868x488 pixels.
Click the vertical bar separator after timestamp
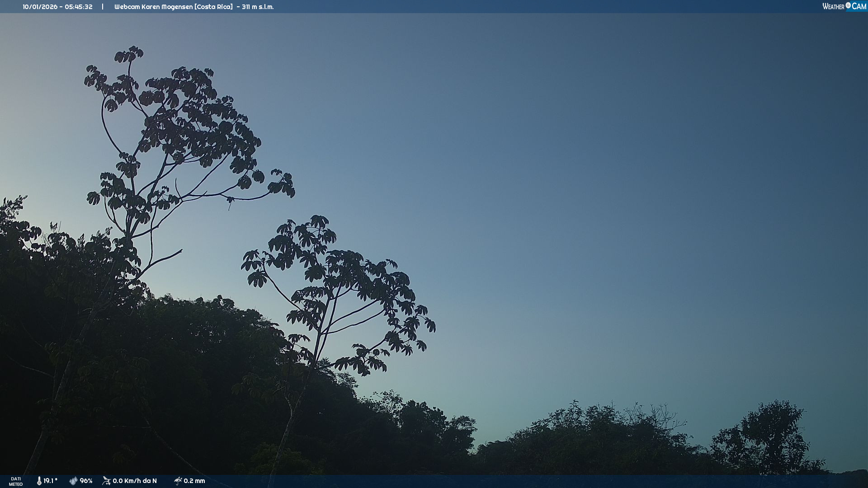click(x=103, y=7)
